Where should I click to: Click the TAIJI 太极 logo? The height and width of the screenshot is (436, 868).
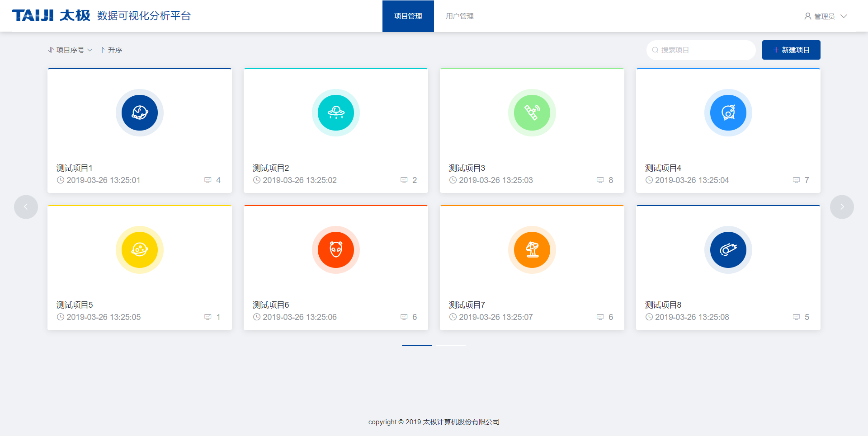[51, 15]
